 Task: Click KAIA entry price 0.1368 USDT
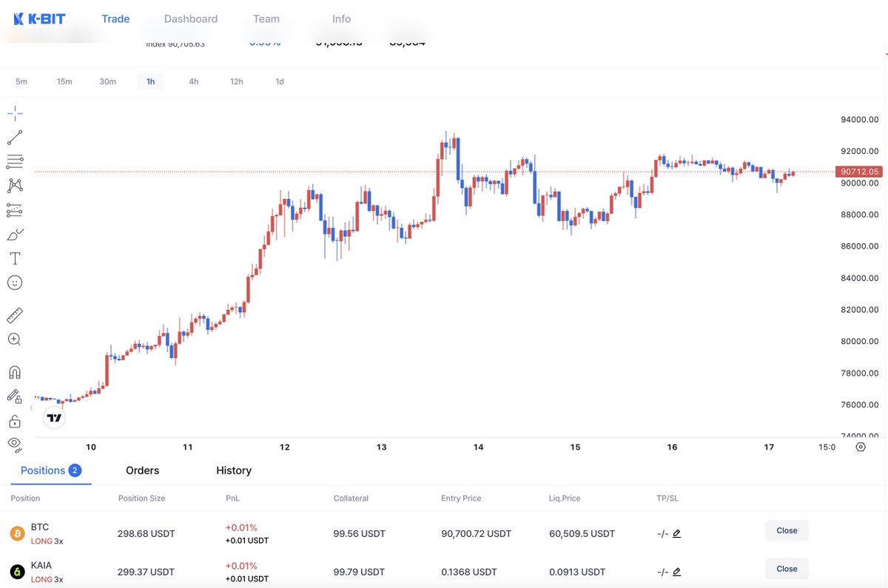(469, 572)
